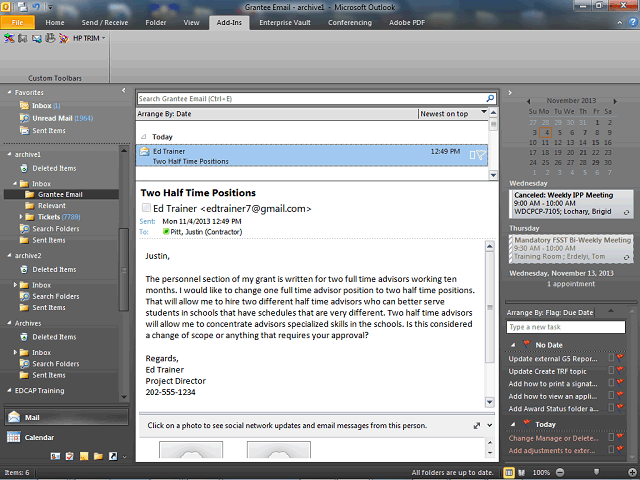Viewport: 640px width, 480px height.
Task: Expand the Tickets folder
Action: (21, 217)
